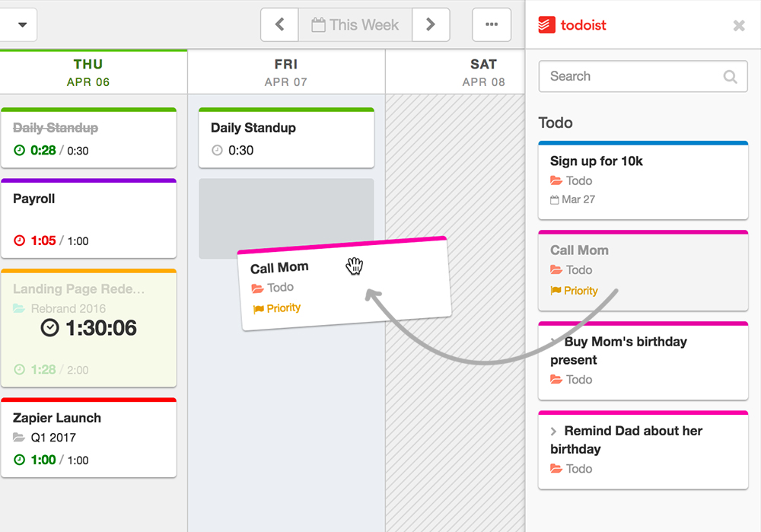
Task: Click the clock icon on Friday's Daily Standup
Action: [217, 151]
